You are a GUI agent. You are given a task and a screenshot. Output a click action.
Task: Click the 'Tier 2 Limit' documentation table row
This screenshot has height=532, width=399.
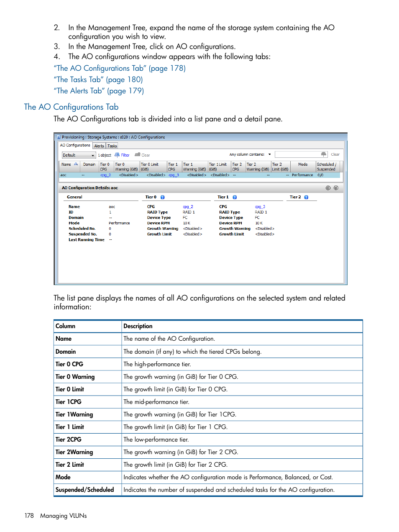click(208, 465)
